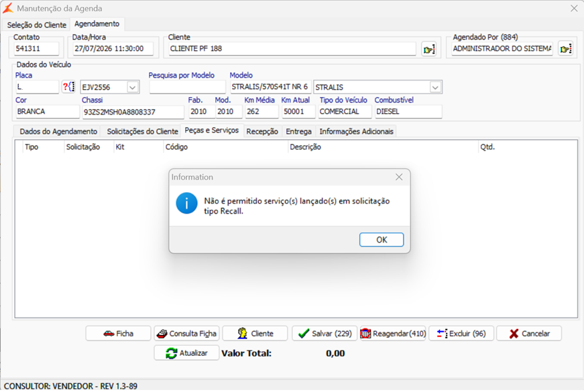Select Peças e Serviços tab
Screen dimensions: 584x392
(212, 130)
